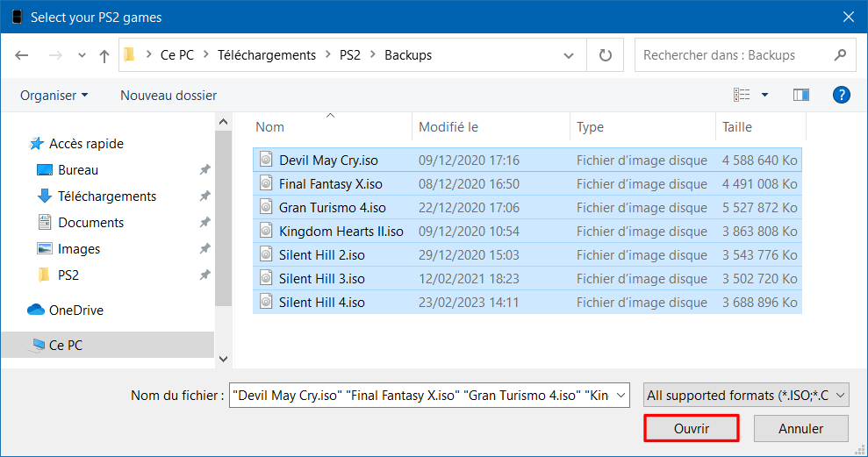Screen dimensions: 868x457
Task: Expand the chevron after PS2 breadcrumb
Action: click(372, 54)
